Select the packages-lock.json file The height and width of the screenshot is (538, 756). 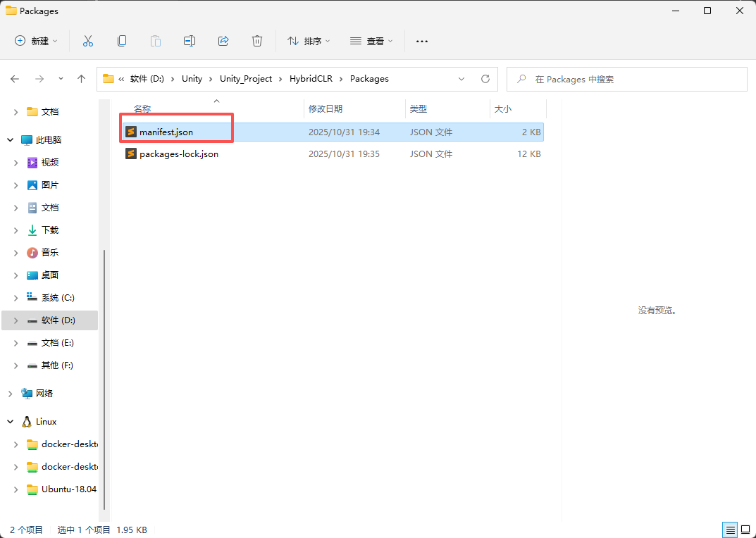[x=333, y=154]
